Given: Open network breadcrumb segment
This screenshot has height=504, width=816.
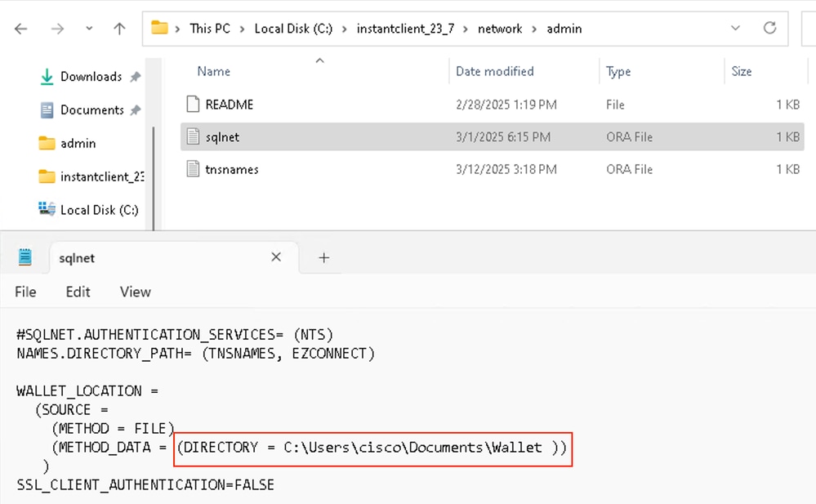Looking at the screenshot, I should pos(500,29).
